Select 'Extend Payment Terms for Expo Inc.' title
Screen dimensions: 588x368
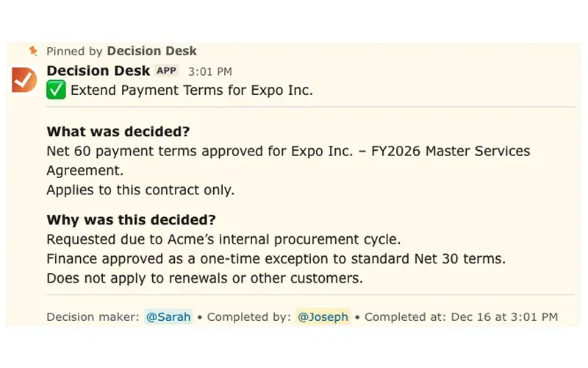click(191, 91)
